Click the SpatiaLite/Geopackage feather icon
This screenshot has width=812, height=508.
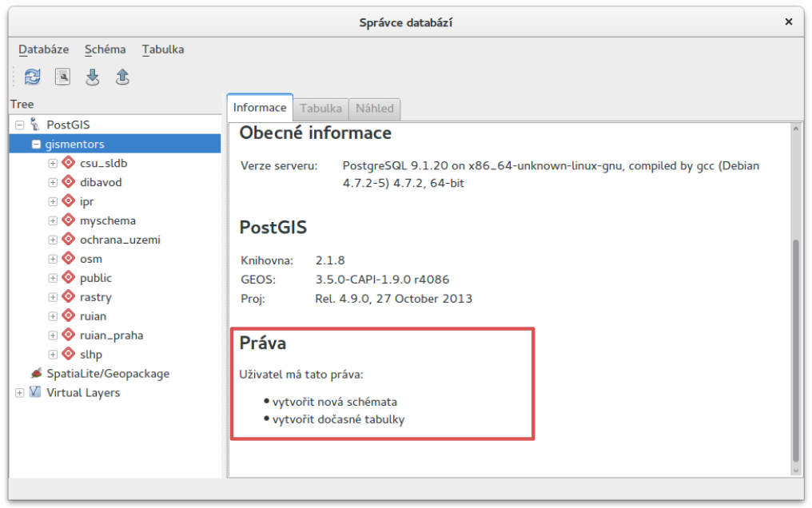pyautogui.click(x=36, y=373)
